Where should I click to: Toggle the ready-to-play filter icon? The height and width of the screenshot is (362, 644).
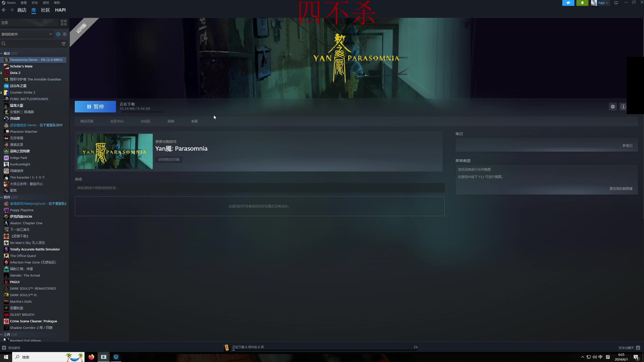tap(65, 34)
